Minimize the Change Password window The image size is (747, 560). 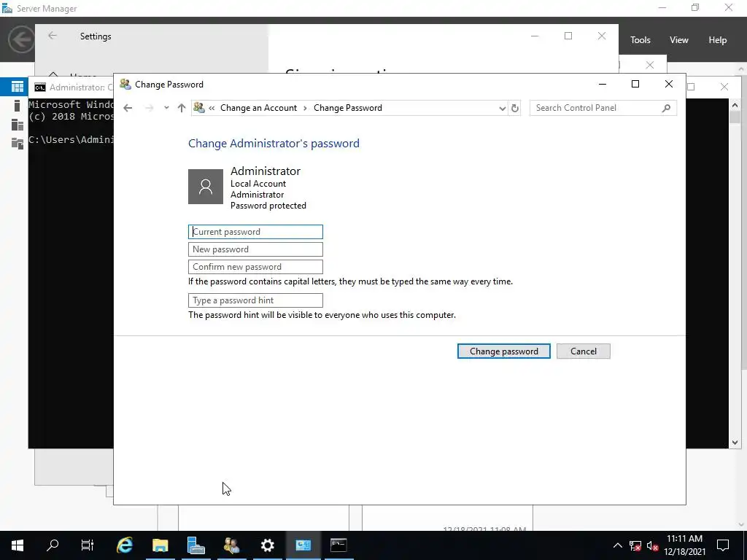602,85
